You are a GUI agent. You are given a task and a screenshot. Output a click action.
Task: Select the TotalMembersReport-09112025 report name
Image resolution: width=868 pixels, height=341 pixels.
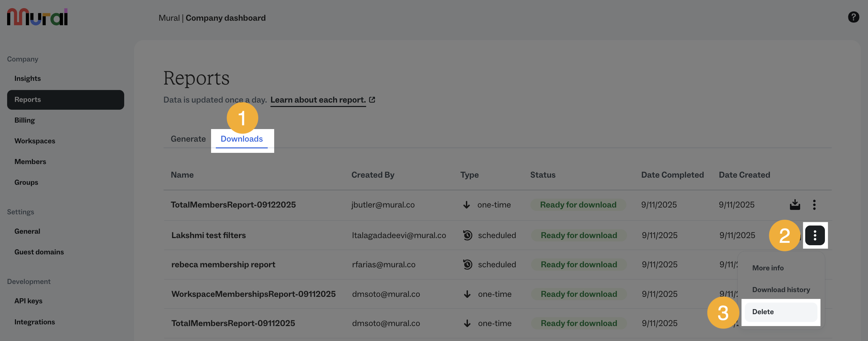233,323
